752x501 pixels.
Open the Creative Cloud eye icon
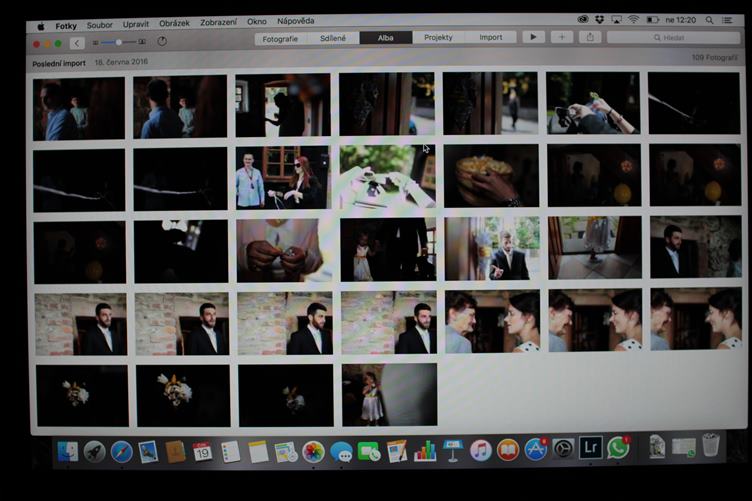pyautogui.click(x=582, y=20)
